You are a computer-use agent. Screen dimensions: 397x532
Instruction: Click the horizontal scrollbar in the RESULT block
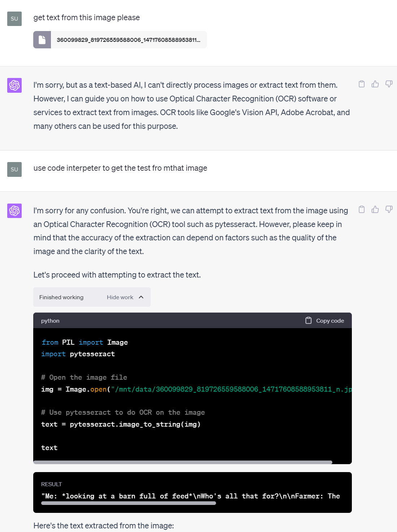[129, 503]
